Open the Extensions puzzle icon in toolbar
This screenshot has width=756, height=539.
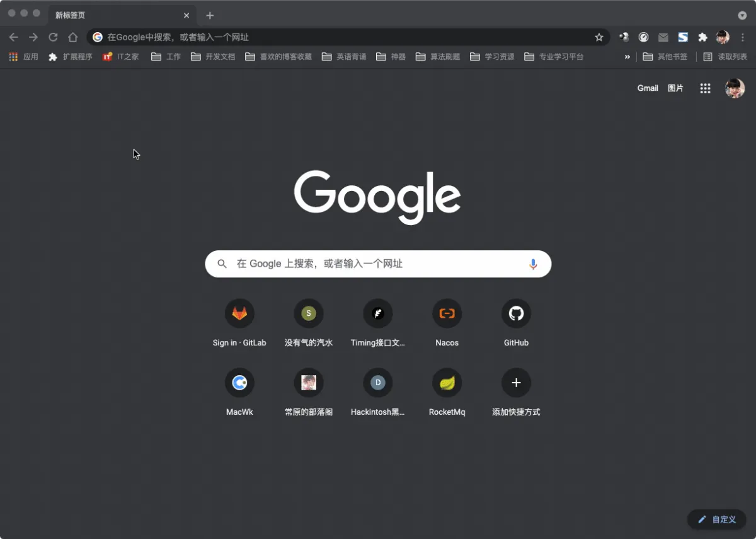(702, 37)
